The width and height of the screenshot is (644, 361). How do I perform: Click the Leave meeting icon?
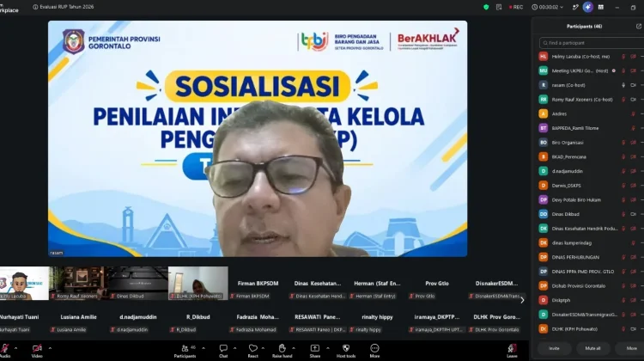pos(512,349)
